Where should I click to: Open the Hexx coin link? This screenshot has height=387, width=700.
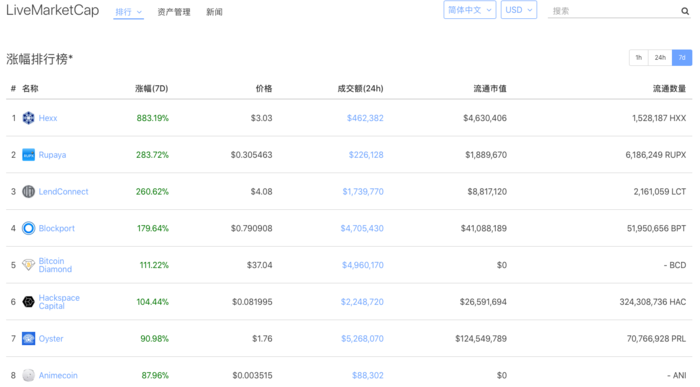48,118
